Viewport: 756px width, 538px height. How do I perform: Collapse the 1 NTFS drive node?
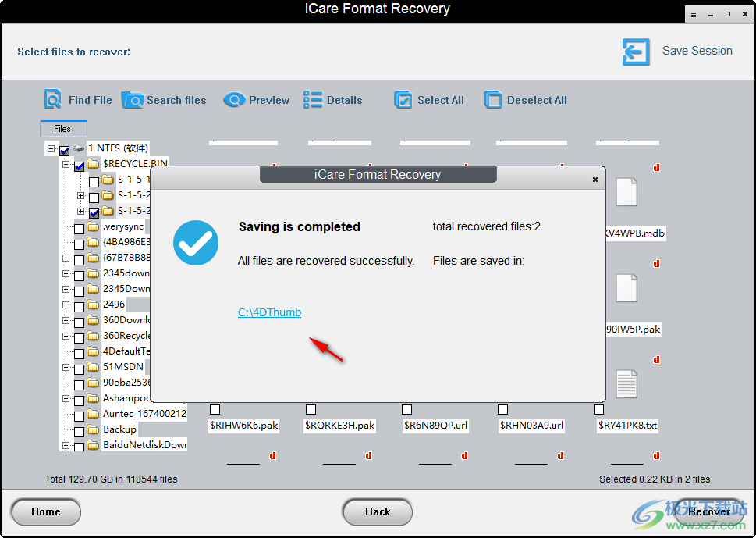51,148
